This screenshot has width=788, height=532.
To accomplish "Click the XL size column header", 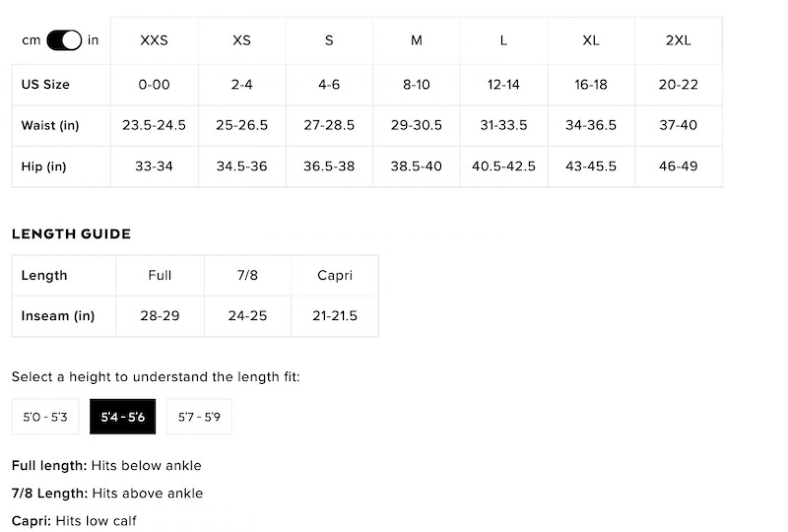I will 590,41.
